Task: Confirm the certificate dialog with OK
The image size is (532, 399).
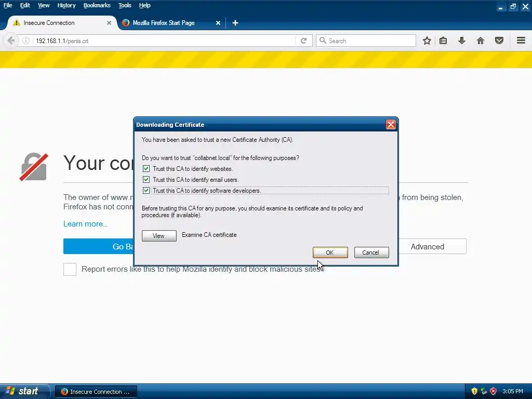Action: tap(330, 252)
